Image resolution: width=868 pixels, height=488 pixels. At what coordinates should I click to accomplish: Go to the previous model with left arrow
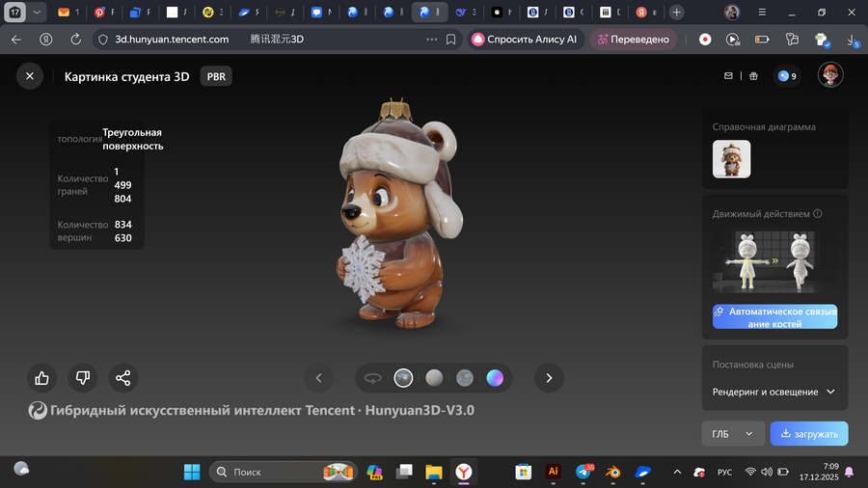[x=318, y=378]
